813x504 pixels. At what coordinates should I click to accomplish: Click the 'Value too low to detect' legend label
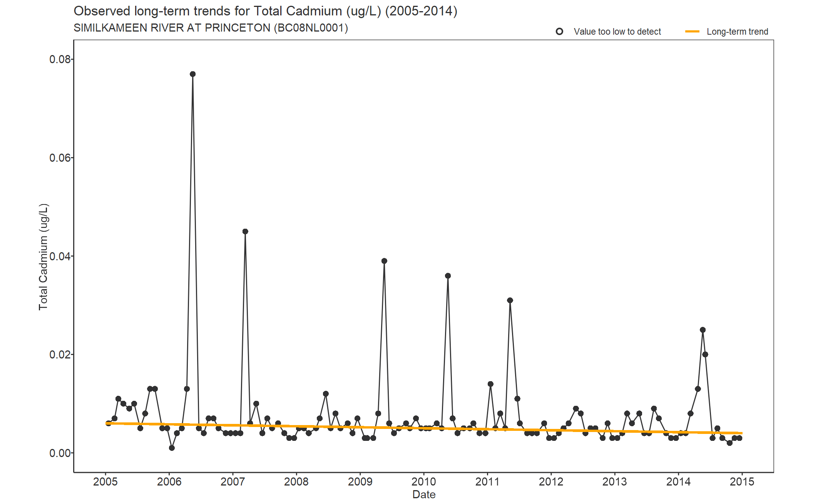617,32
